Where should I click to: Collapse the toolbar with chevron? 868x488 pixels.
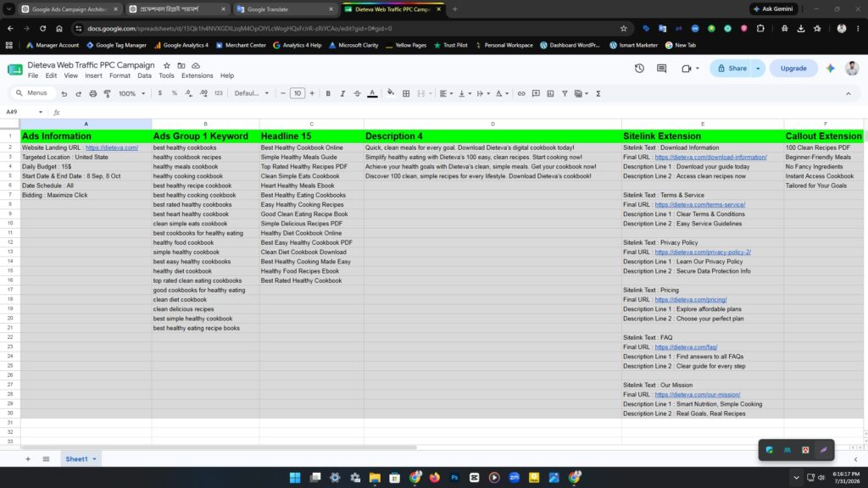click(x=848, y=93)
